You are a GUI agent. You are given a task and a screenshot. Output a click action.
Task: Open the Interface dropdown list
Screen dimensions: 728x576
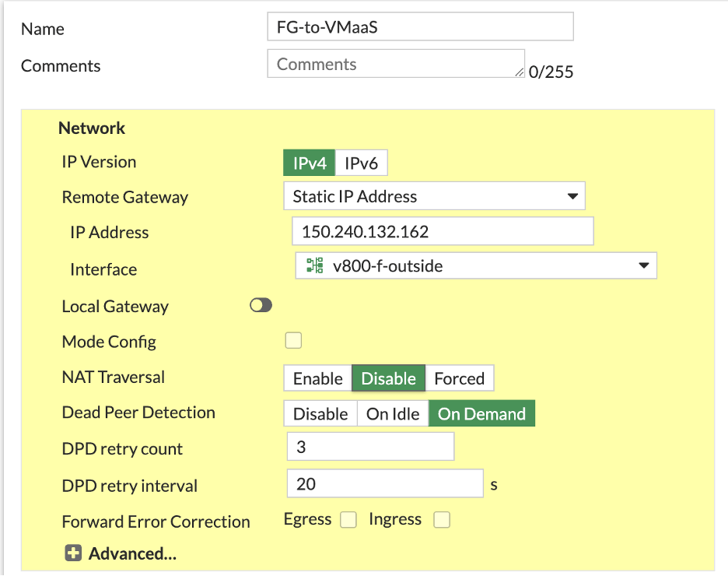pyautogui.click(x=476, y=265)
